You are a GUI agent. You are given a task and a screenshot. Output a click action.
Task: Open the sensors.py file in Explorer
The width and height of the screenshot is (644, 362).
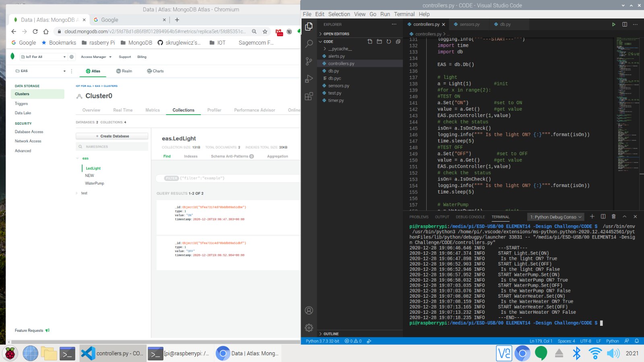(x=339, y=86)
